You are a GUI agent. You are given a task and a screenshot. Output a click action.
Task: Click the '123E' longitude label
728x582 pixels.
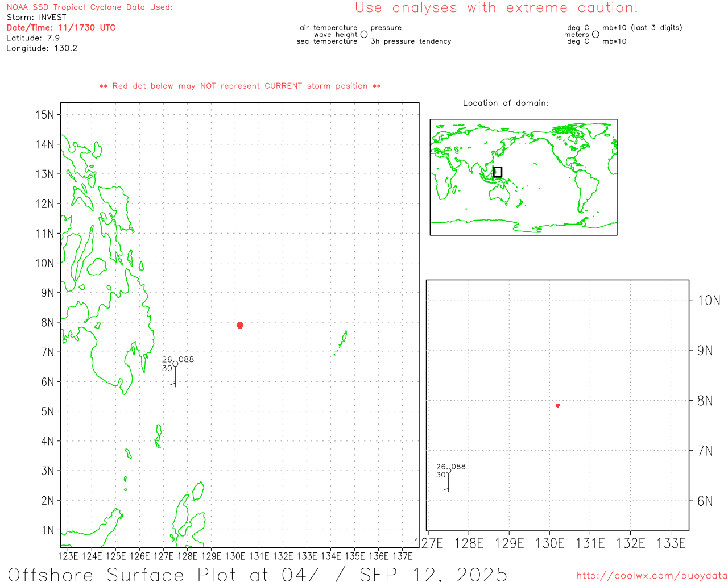(68, 556)
